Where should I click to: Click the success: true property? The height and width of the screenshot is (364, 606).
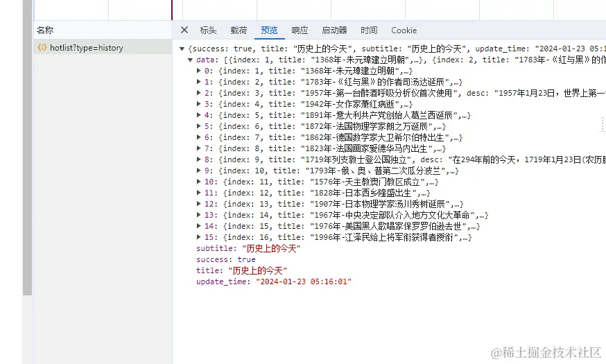click(226, 259)
